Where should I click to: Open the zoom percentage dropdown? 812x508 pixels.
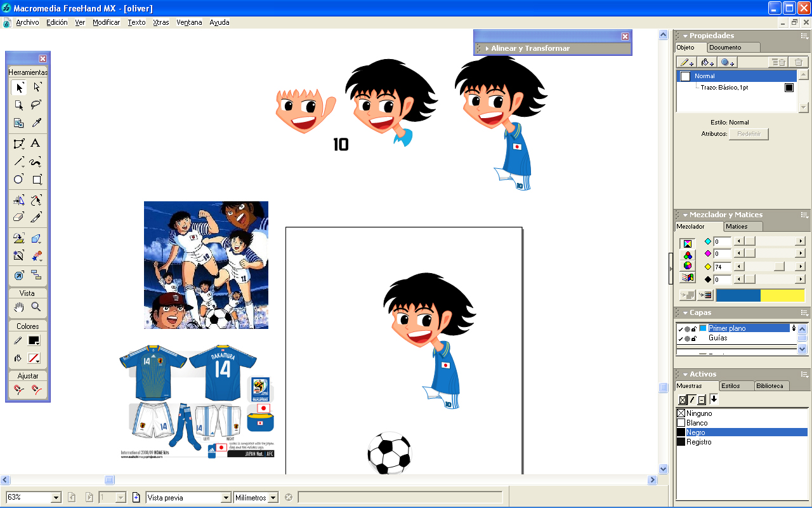(56, 498)
